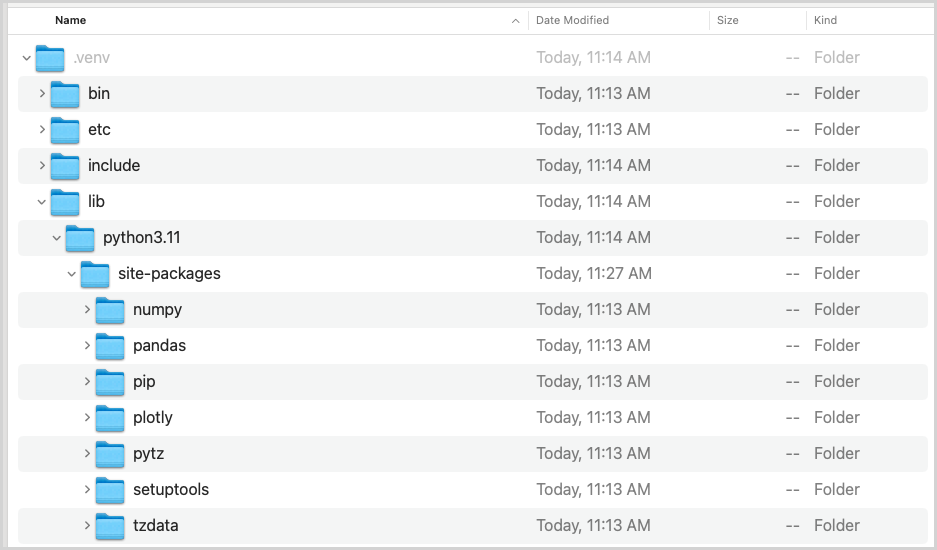Toggle sort direction arrow in Name column
Screen dimensions: 937x550
(516, 21)
